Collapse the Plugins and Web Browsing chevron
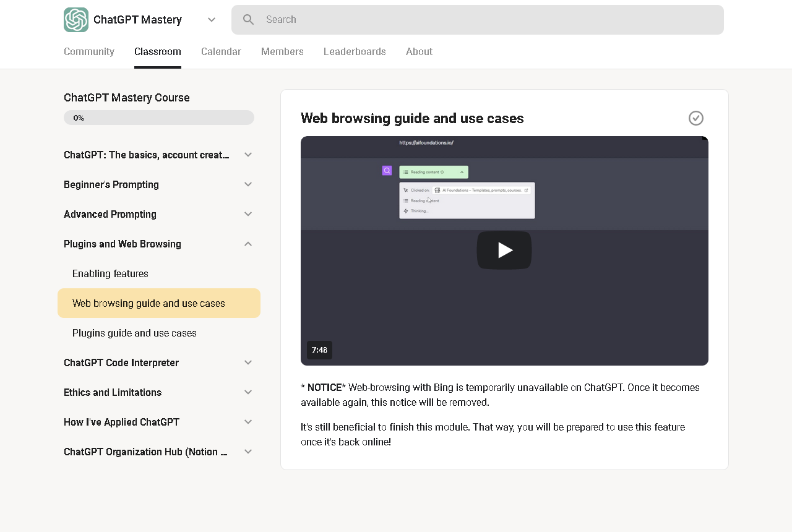The width and height of the screenshot is (792, 532). (x=248, y=244)
